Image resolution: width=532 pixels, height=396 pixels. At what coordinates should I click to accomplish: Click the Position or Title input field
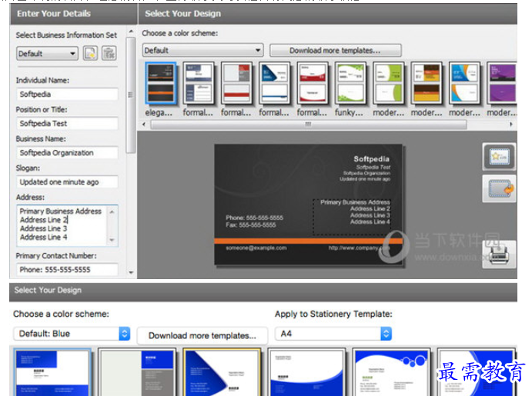67,123
